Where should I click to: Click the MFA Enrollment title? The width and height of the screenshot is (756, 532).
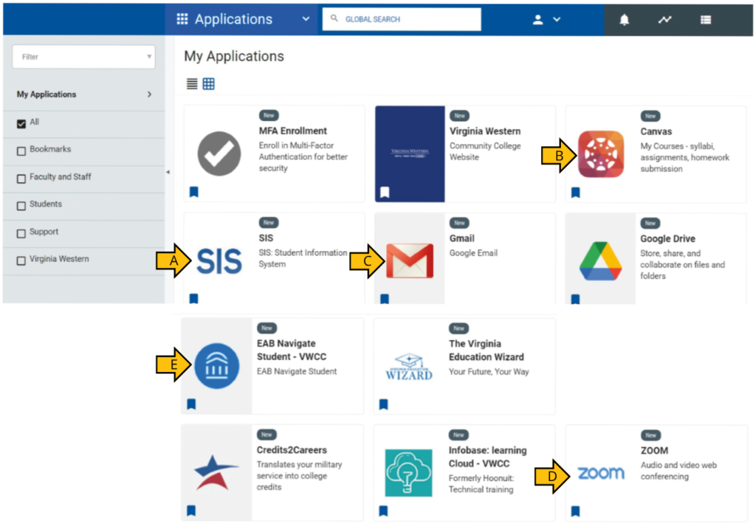coord(292,131)
